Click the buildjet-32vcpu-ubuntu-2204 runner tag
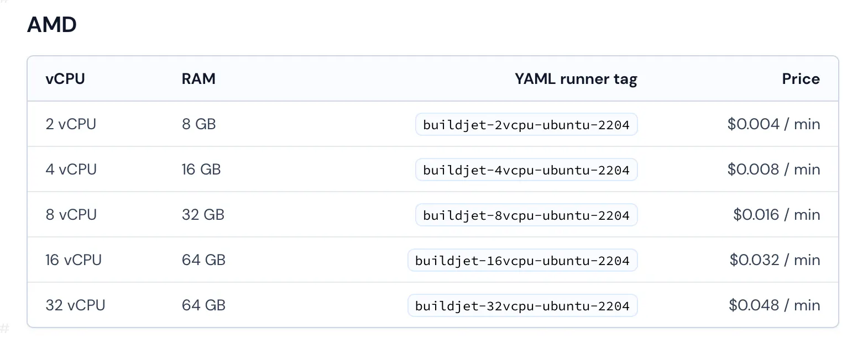The image size is (868, 349). click(522, 306)
